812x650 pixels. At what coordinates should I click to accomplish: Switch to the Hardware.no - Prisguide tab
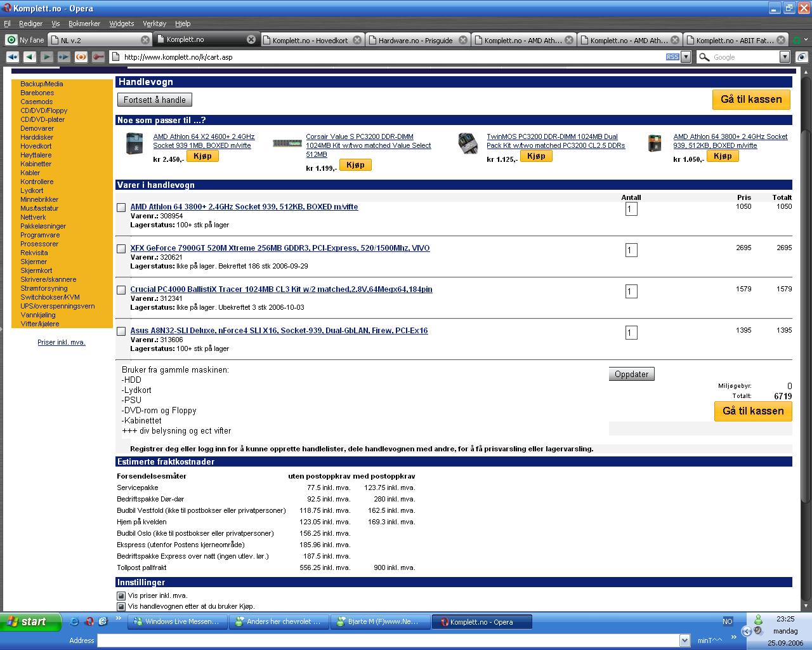click(x=417, y=40)
